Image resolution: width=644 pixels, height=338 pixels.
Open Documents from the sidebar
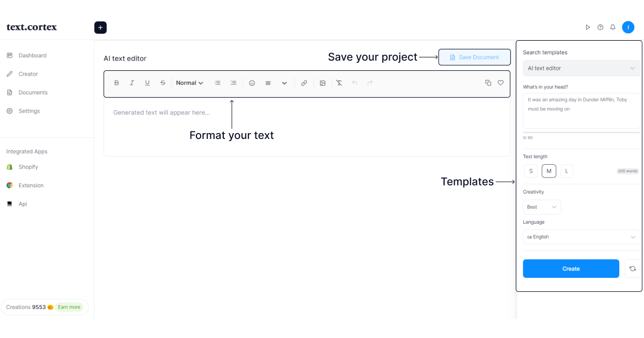[x=33, y=93]
